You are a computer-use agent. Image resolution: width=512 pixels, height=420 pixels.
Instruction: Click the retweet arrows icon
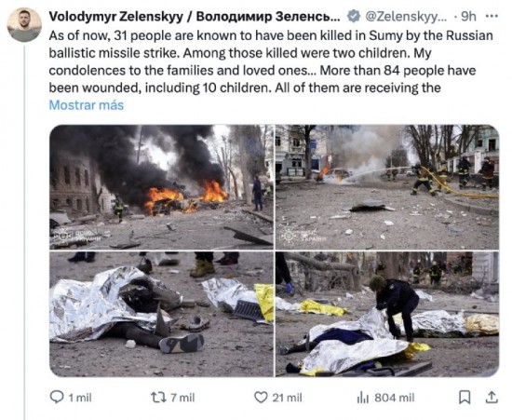point(158,398)
